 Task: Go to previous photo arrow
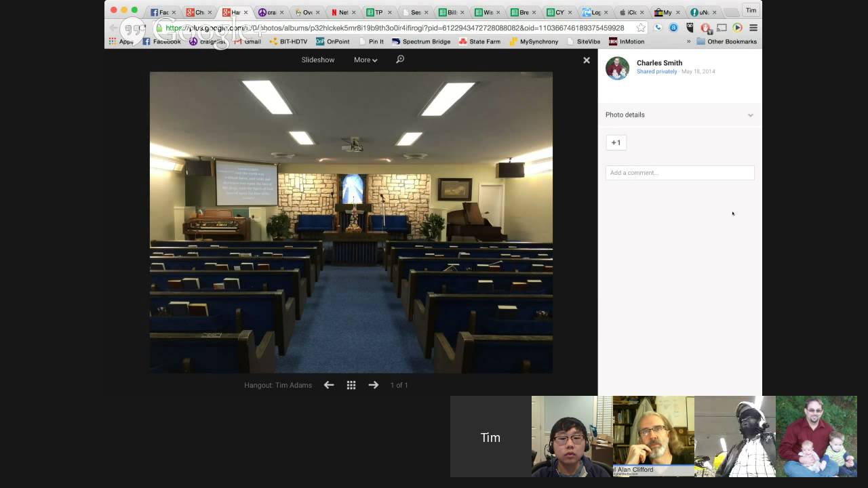point(329,385)
